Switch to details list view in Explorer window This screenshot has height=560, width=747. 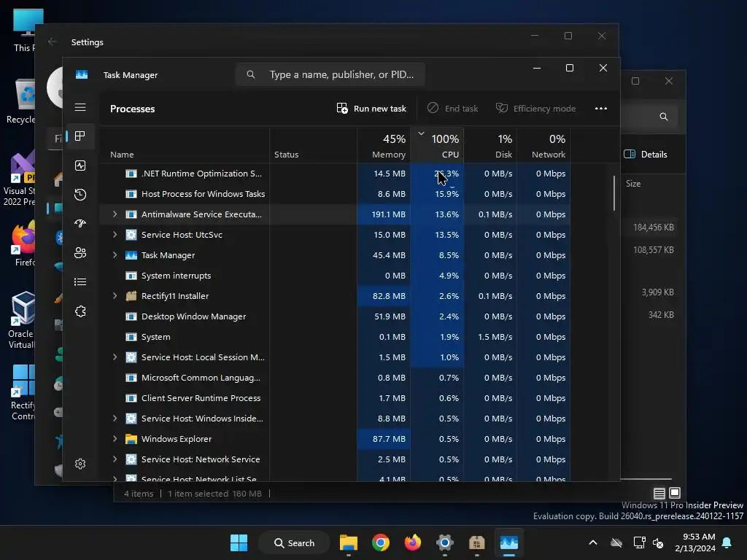pos(659,493)
